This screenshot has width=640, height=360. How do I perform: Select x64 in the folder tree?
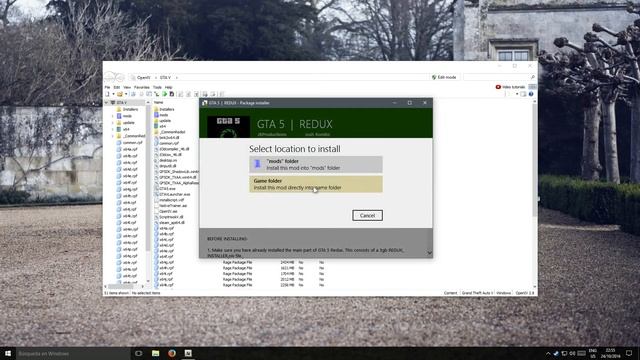point(126,129)
